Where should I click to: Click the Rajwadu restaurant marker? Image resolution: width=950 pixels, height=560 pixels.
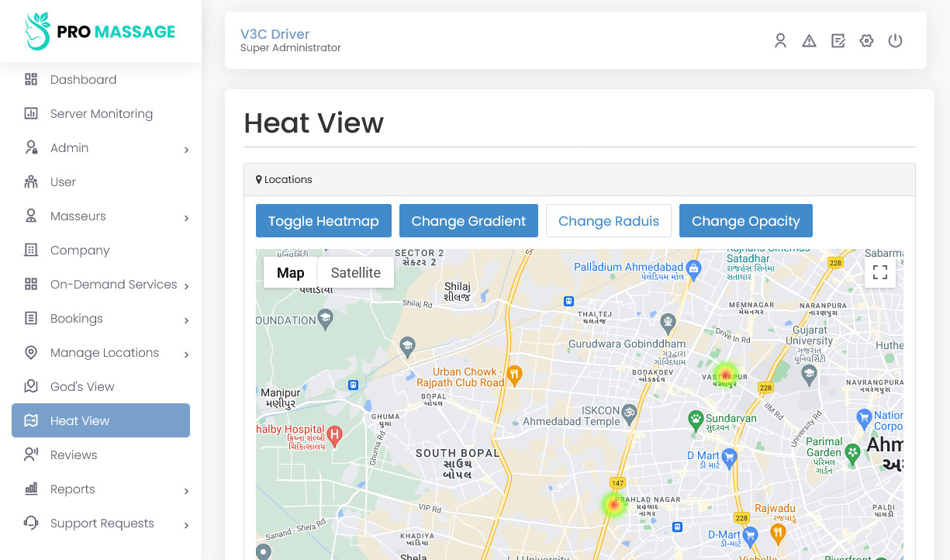click(x=779, y=533)
